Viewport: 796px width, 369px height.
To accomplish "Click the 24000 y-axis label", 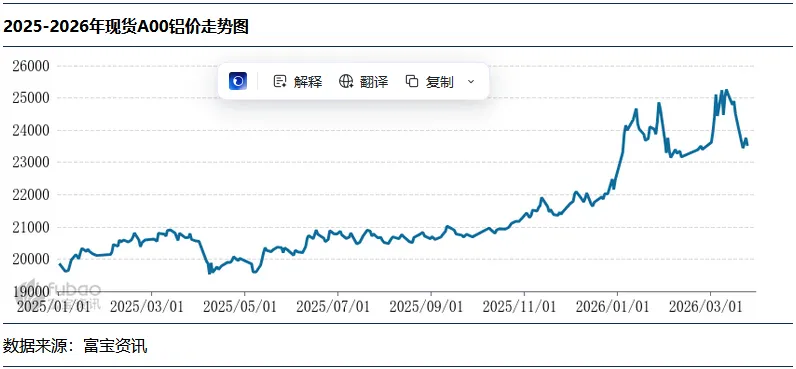I will click(x=30, y=130).
